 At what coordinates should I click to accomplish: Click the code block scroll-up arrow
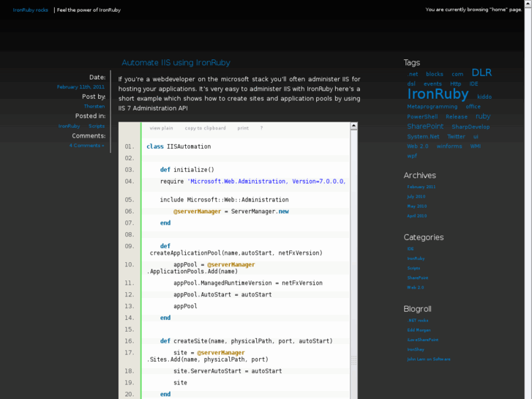coord(354,127)
